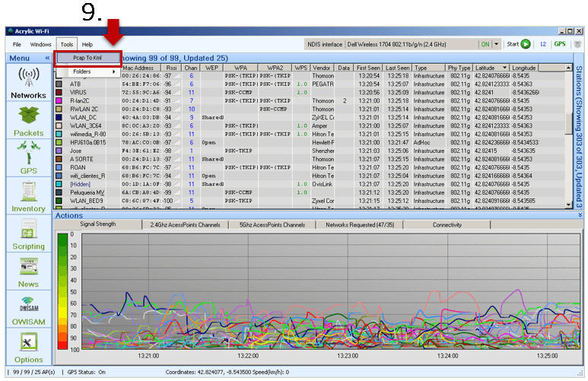Select the WLAN_DC network row
The width and height of the screenshot is (588, 381).
click(310, 117)
